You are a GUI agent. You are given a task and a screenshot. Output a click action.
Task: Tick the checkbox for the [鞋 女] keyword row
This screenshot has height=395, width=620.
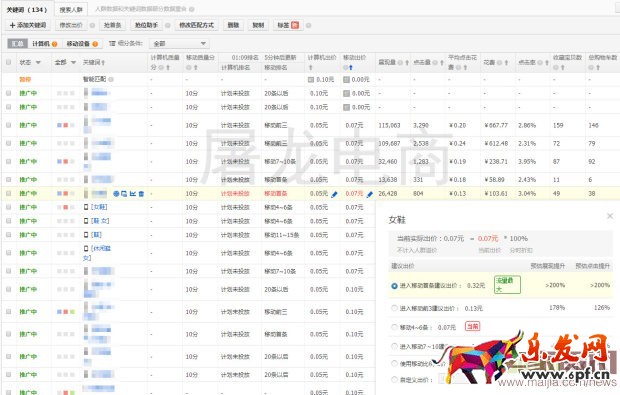click(8, 221)
